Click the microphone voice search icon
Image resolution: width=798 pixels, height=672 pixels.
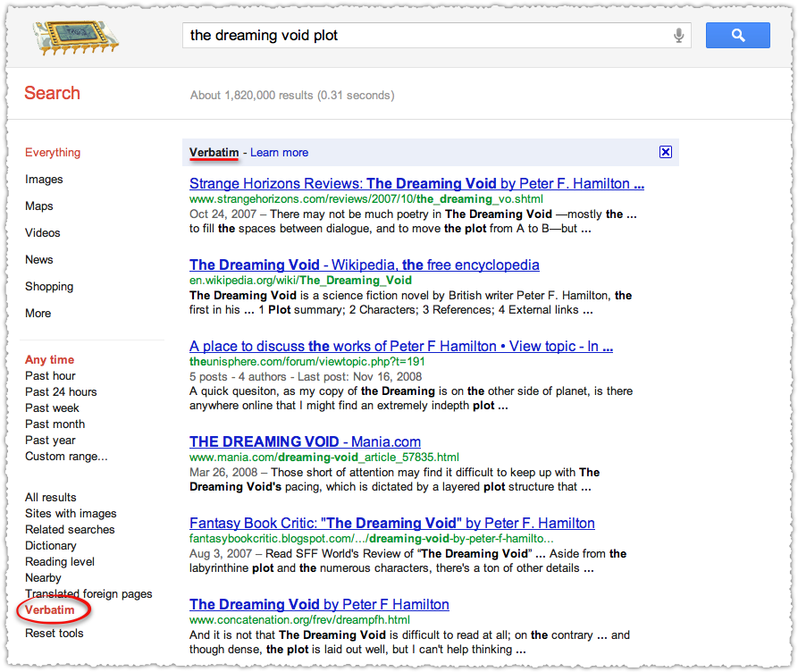(x=678, y=35)
